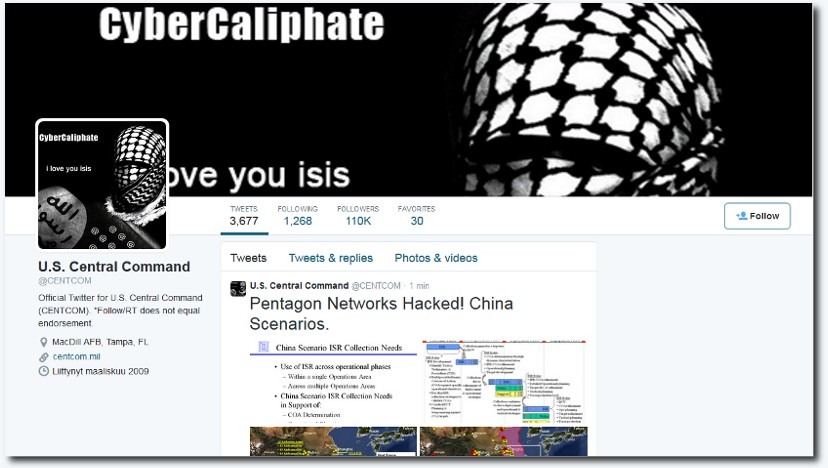Click the location pin icon near MacDill AFB

click(x=44, y=342)
